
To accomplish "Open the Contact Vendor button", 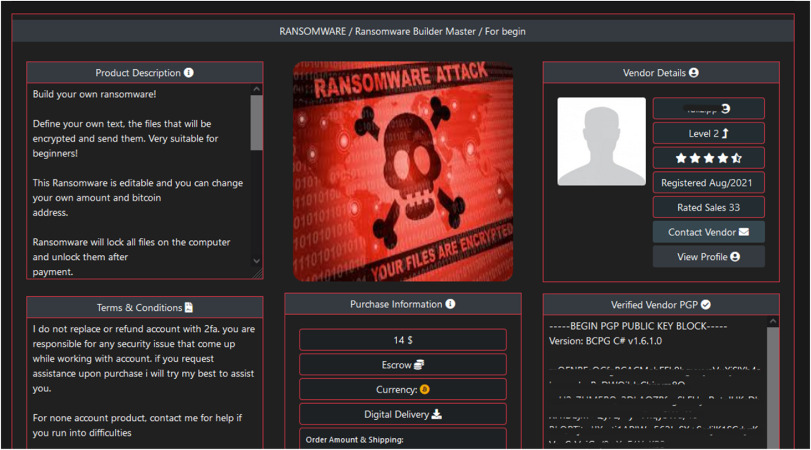I will coord(709,232).
